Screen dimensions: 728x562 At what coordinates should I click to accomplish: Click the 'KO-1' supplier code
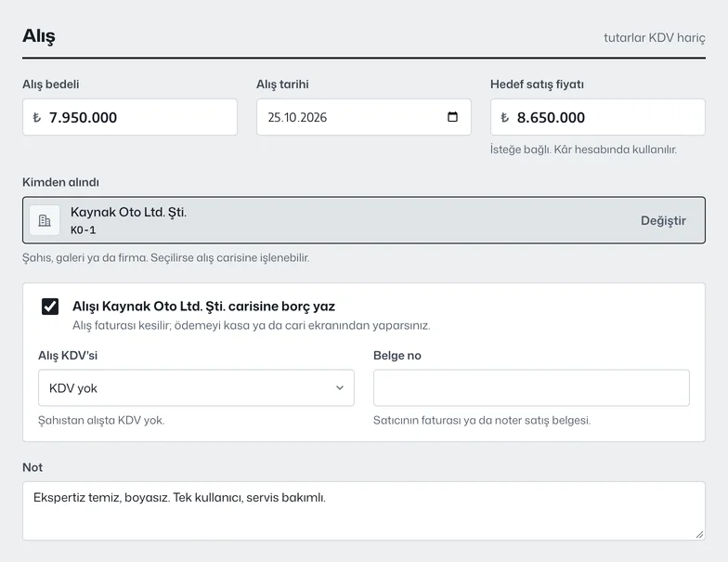coord(84,230)
